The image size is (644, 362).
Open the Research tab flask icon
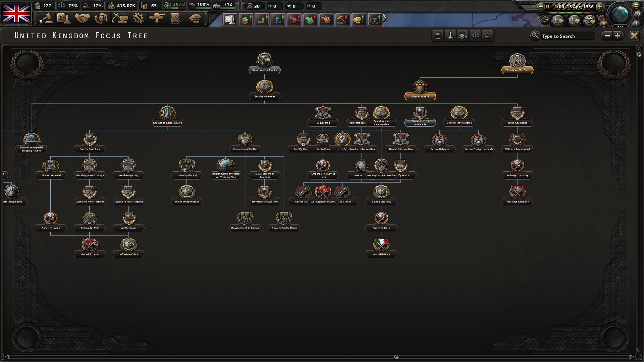63,19
